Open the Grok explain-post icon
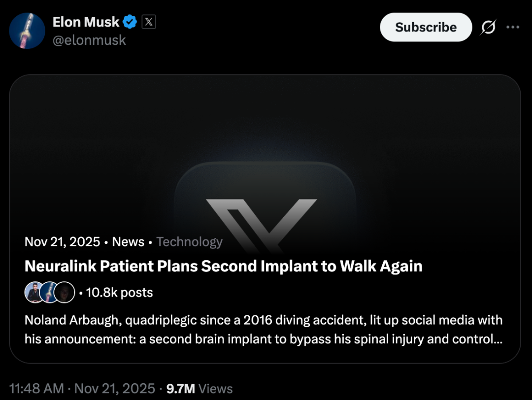 (488, 28)
